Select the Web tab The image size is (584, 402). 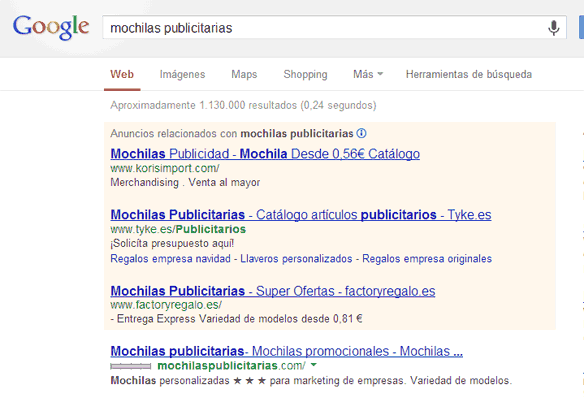[122, 74]
